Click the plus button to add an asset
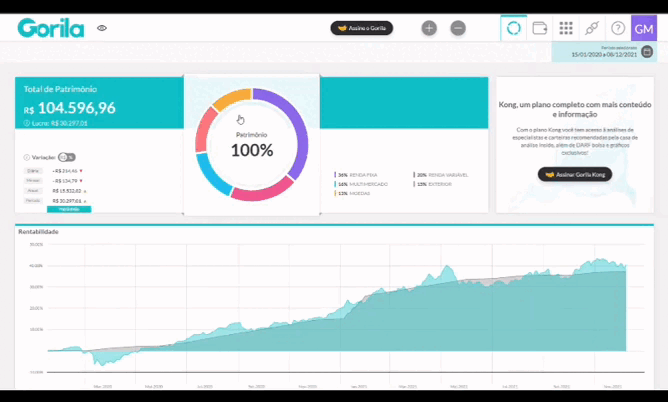The image size is (668, 402). coord(429,28)
